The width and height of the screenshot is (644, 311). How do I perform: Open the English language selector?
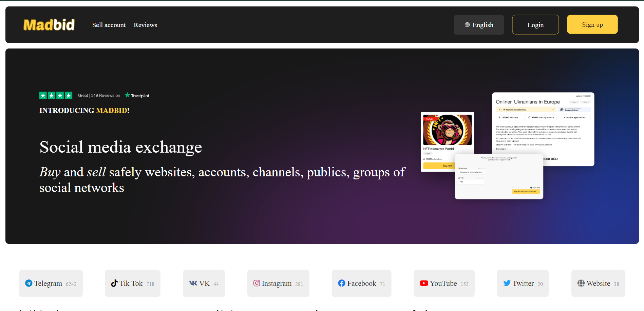point(479,25)
